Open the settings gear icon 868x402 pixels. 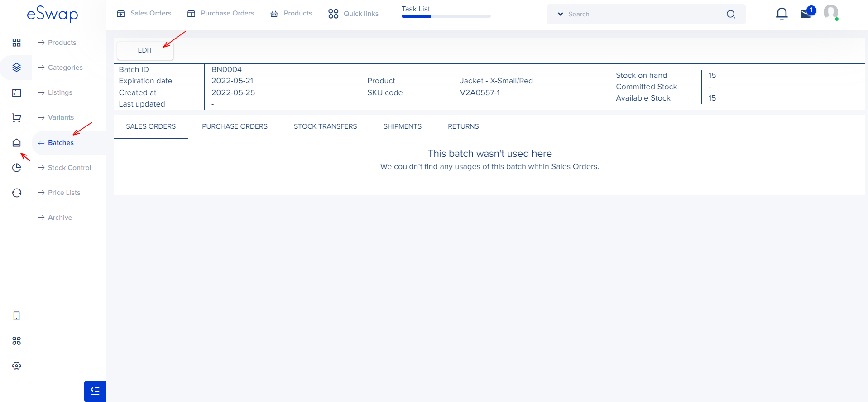[x=17, y=366]
